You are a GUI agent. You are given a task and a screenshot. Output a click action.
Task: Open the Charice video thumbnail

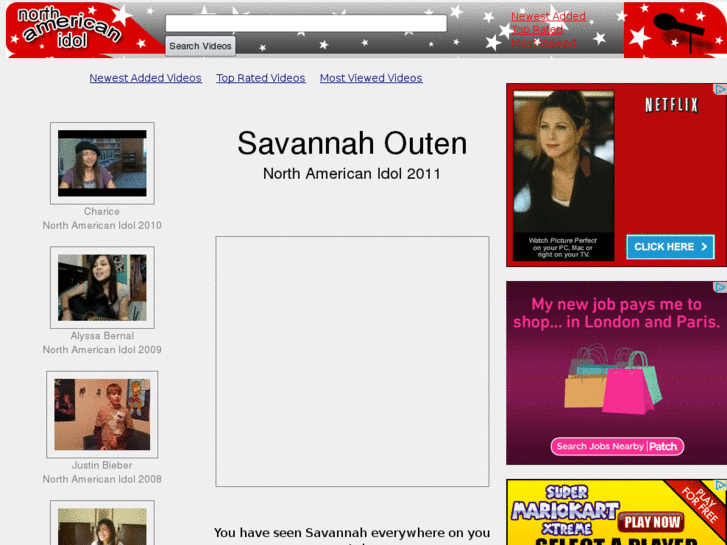click(x=102, y=163)
